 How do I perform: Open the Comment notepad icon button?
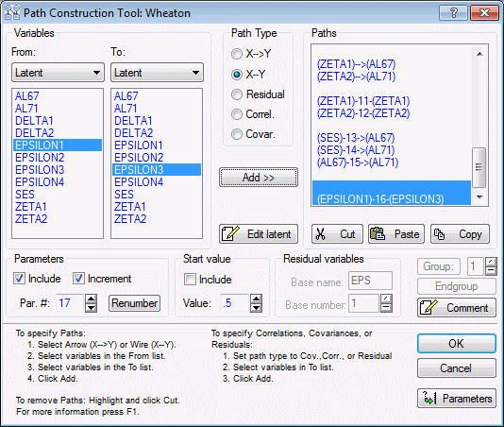tap(457, 308)
